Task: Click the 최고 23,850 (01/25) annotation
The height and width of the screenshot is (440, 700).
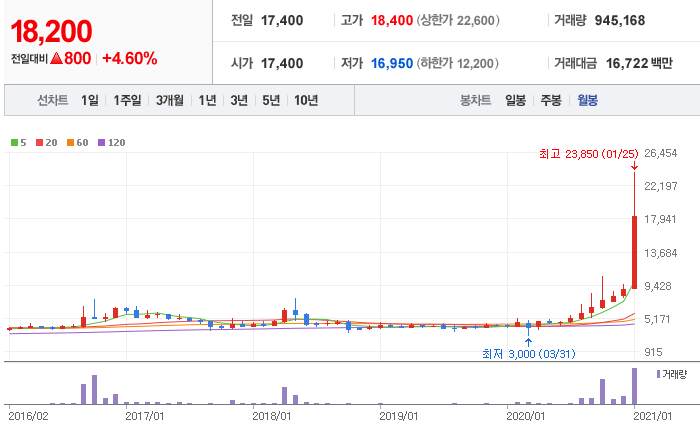Action: pos(588,154)
